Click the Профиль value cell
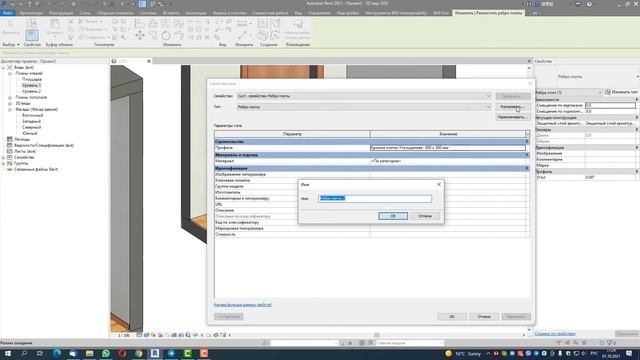 pyautogui.click(x=448, y=148)
